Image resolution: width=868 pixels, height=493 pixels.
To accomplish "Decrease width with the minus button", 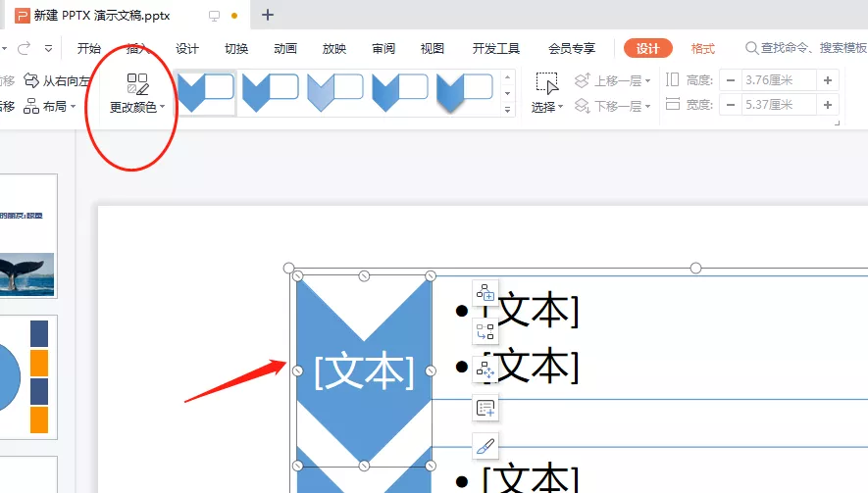I will (x=731, y=105).
